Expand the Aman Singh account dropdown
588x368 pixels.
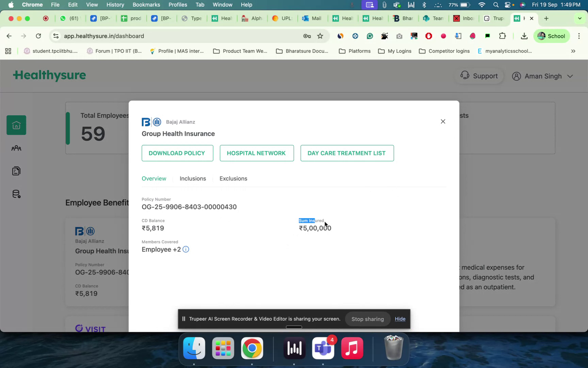point(571,76)
